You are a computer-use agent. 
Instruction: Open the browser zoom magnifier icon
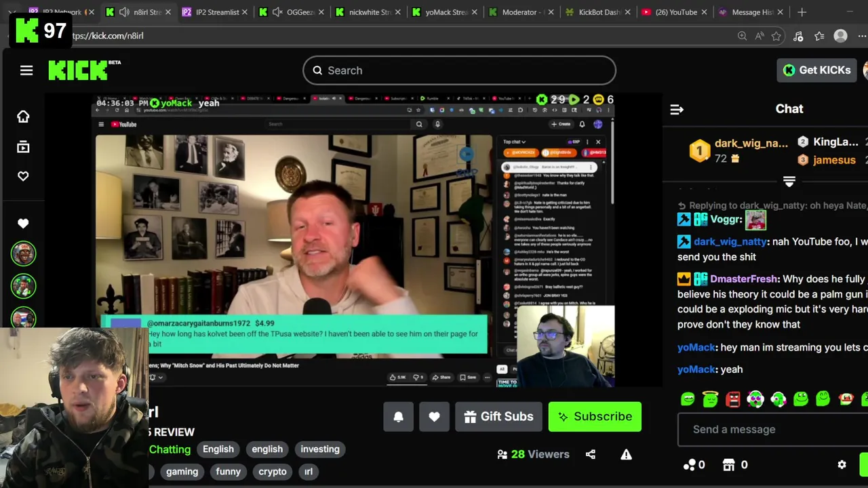pyautogui.click(x=742, y=36)
